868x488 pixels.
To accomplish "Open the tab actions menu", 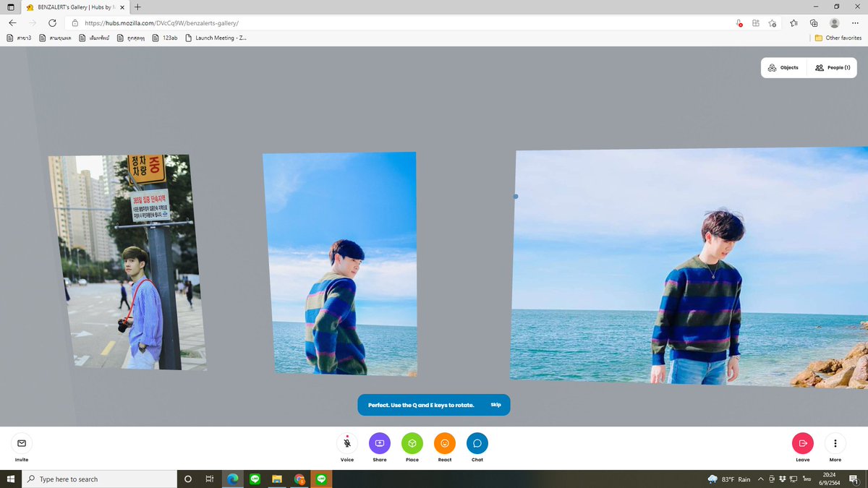I will [10, 7].
